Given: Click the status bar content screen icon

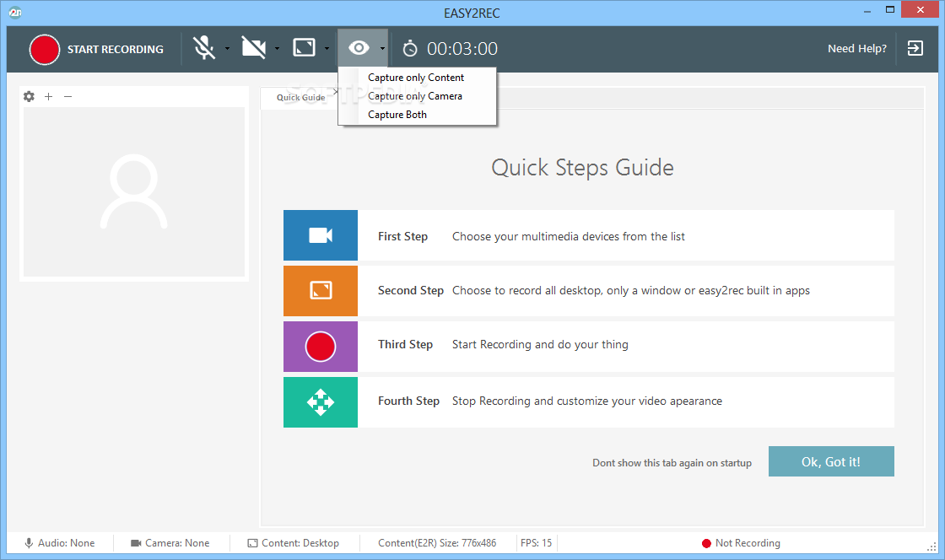Looking at the screenshot, I should coord(252,543).
